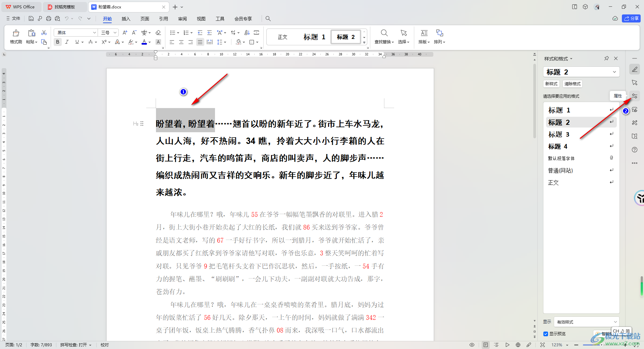Click the new tab plus button
Image resolution: width=644 pixels, height=349 pixels.
click(175, 7)
